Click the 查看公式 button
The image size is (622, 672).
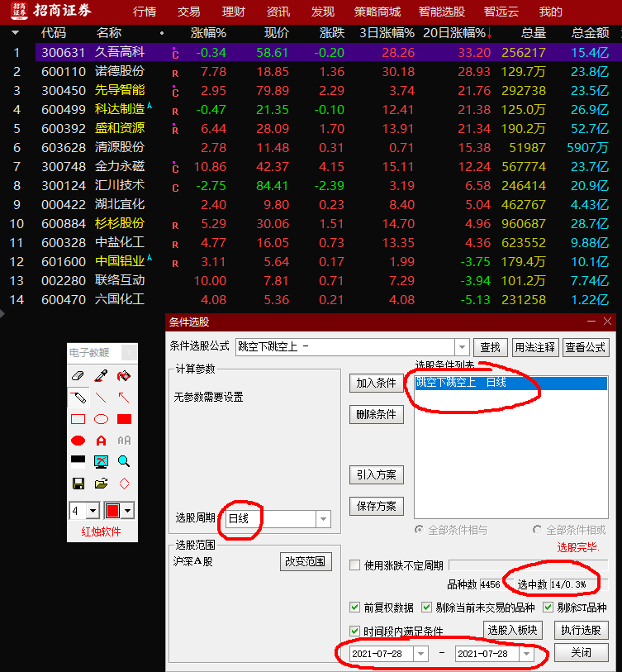tap(585, 346)
